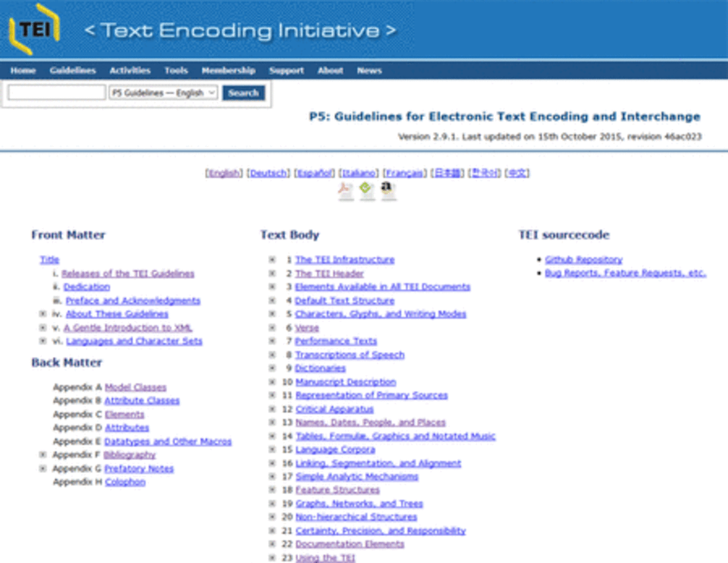The image size is (728, 563).
Task: Open Appendix A Model Classes
Action: click(135, 387)
